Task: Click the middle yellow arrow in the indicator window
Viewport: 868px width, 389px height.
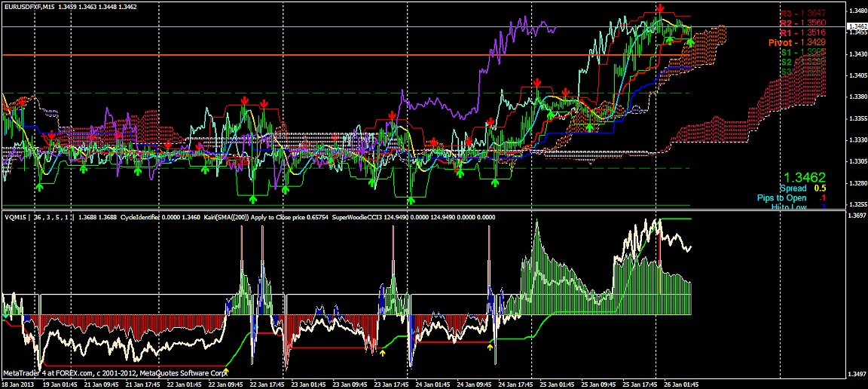Action: pos(382,352)
